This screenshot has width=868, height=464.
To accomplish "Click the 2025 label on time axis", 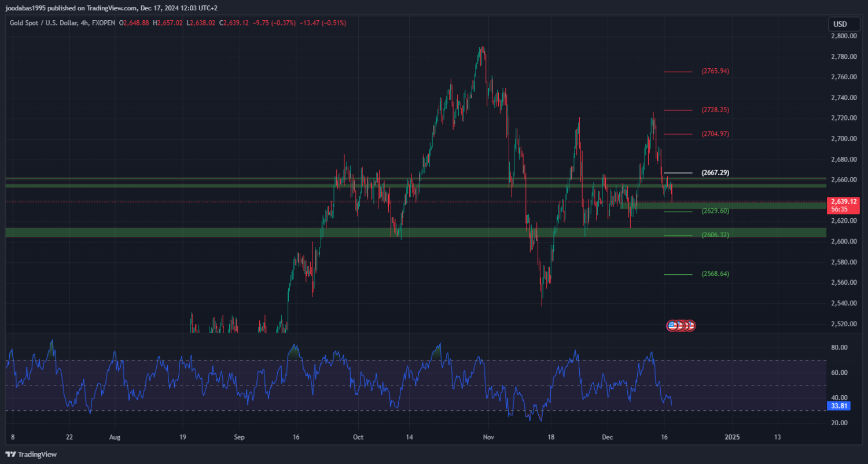I will coord(732,437).
